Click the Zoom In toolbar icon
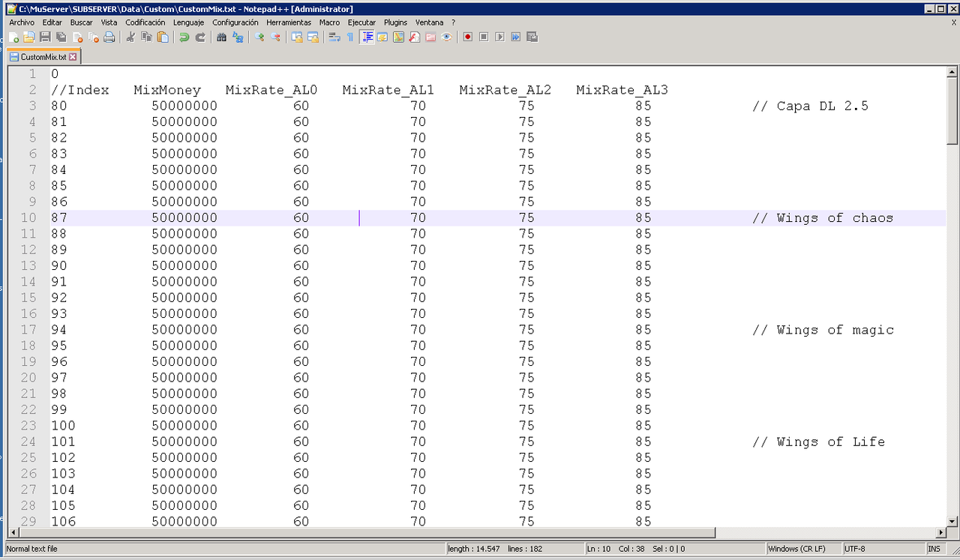960x560 pixels. click(x=259, y=37)
